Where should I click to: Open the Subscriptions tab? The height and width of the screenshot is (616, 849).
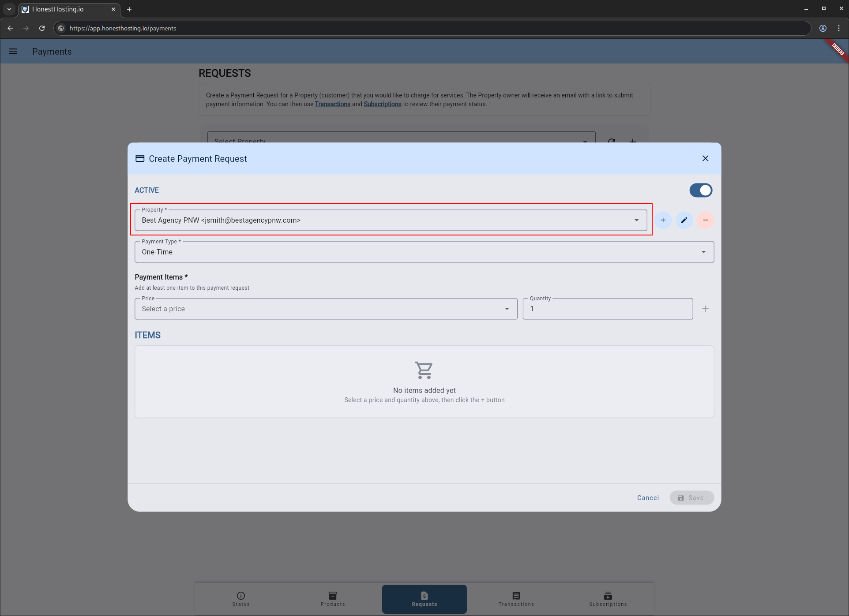[608, 599]
